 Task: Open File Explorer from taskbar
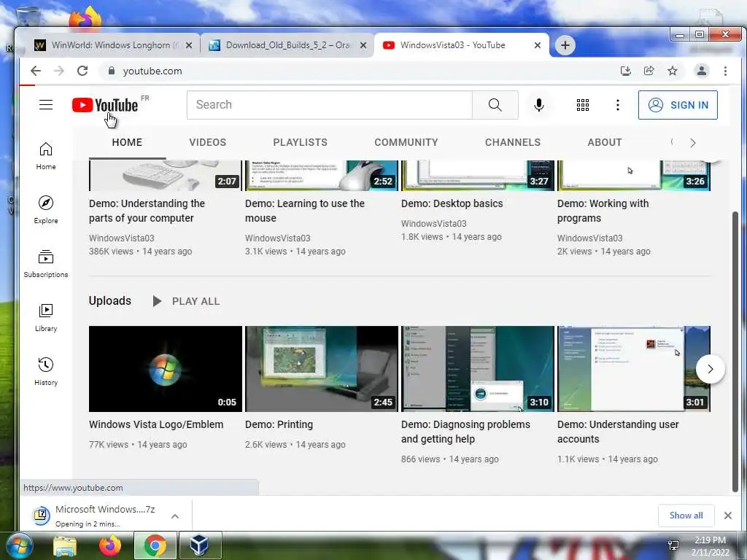coord(65,545)
